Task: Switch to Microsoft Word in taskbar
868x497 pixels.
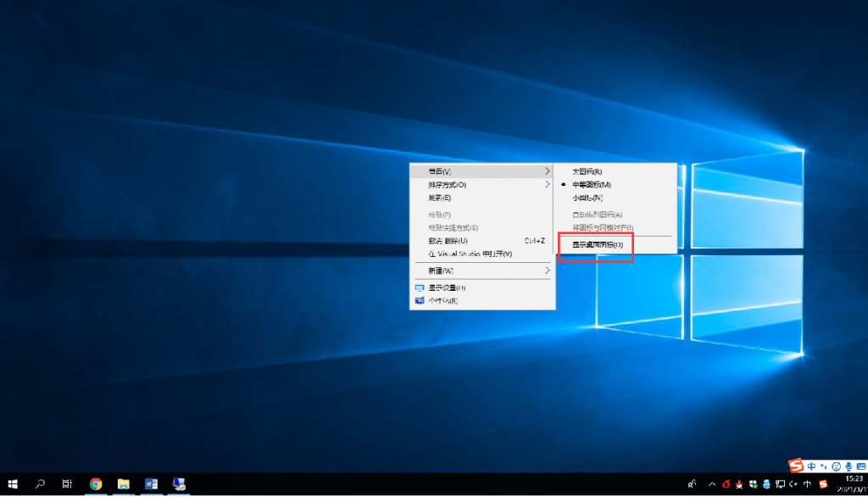Action: (x=152, y=484)
